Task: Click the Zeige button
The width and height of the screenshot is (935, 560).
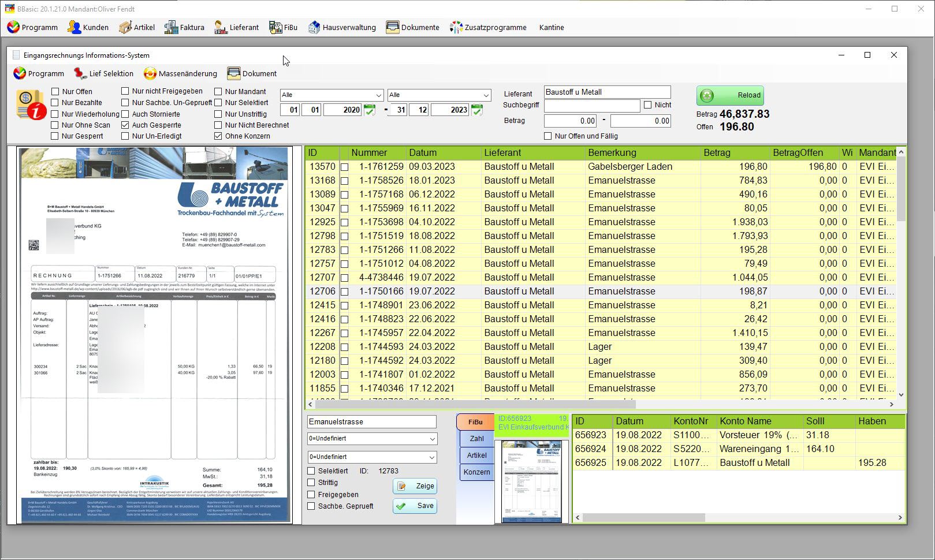Action: tap(415, 486)
